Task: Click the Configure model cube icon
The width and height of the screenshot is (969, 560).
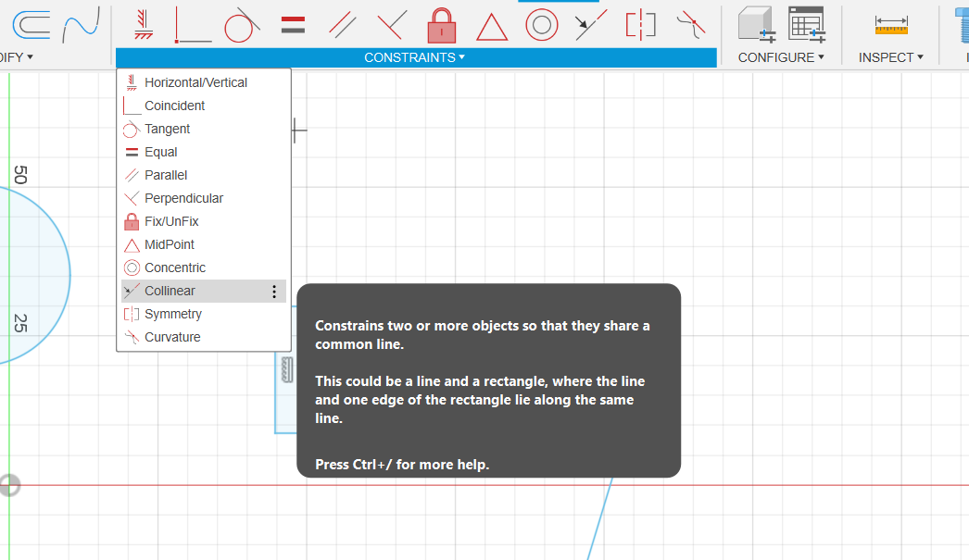Action: tap(757, 25)
